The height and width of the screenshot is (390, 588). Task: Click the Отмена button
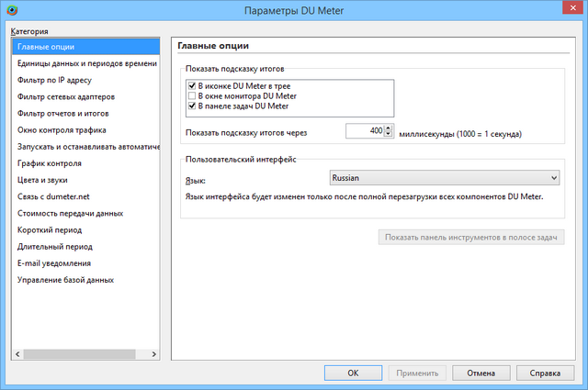(x=481, y=373)
